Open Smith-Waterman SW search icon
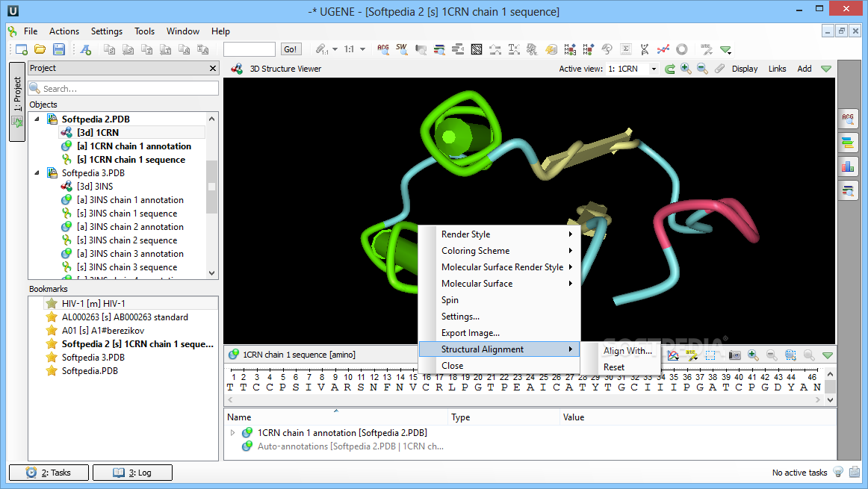868x489 pixels. point(402,49)
